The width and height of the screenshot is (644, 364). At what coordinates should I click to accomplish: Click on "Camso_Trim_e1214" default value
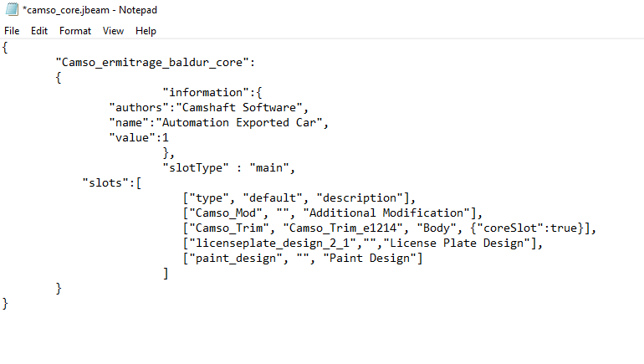(343, 228)
